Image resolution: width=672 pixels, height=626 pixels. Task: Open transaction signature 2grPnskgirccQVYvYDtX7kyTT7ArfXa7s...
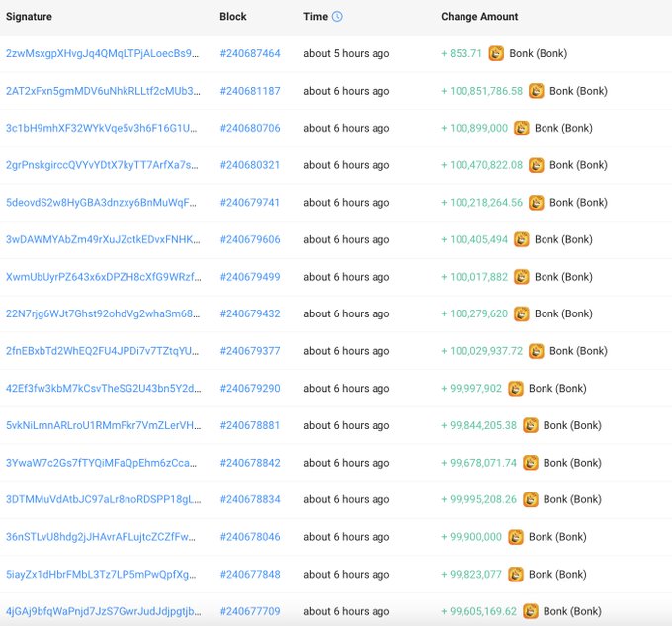pos(102,165)
